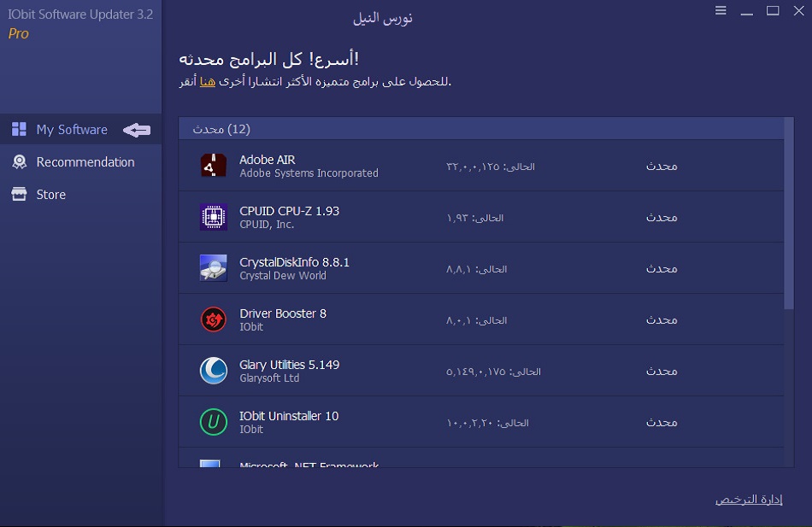Click the IObit Uninstaller 10 green icon
812x527 pixels.
[x=213, y=422]
